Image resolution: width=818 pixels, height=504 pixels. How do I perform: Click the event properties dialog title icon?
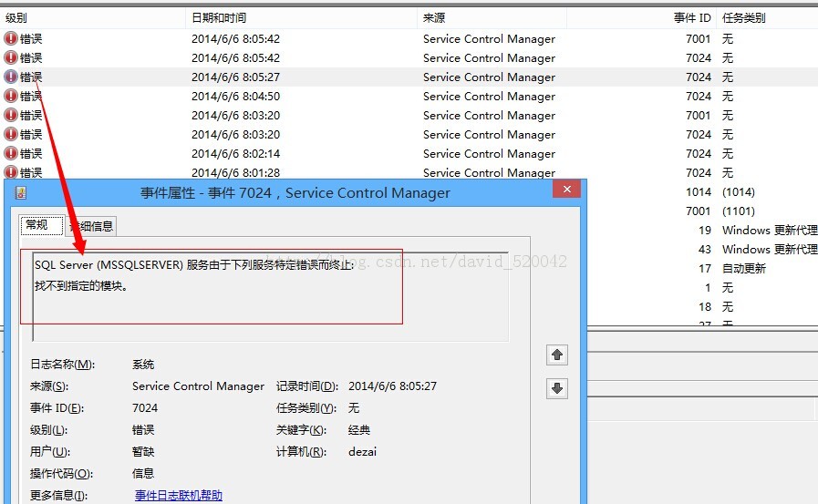click(21, 193)
